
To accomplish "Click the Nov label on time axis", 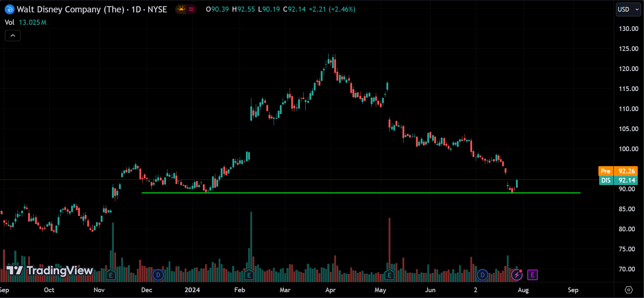I will (99, 290).
